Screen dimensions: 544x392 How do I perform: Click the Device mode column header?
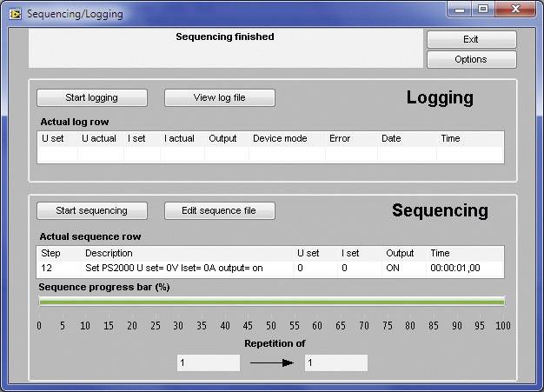click(280, 138)
